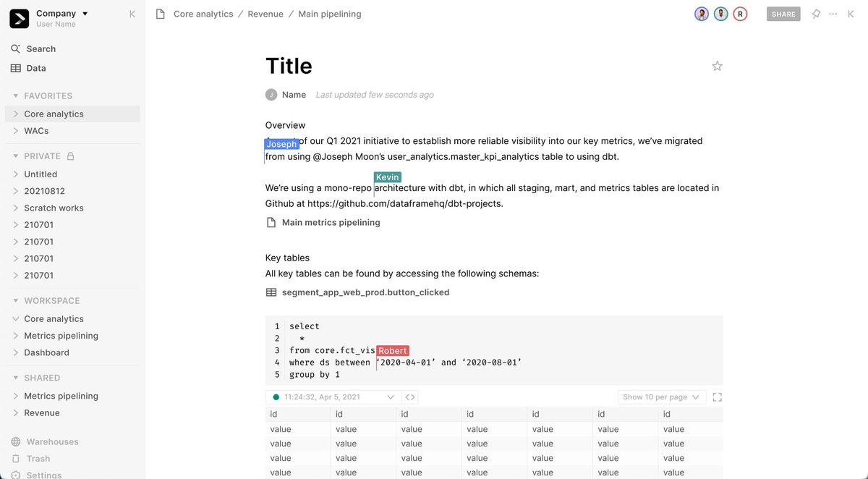
Task: Click the segment_app_web_prod.button_clicked table icon
Action: coord(271,292)
